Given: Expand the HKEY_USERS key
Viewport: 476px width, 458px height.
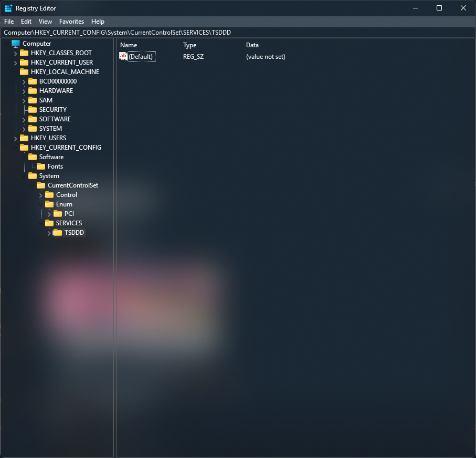Looking at the screenshot, I should (16, 138).
